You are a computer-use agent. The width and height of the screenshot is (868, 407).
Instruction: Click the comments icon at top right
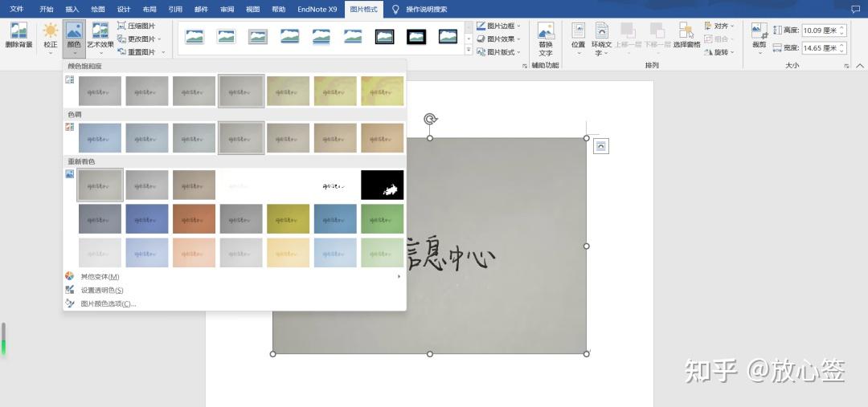click(855, 10)
